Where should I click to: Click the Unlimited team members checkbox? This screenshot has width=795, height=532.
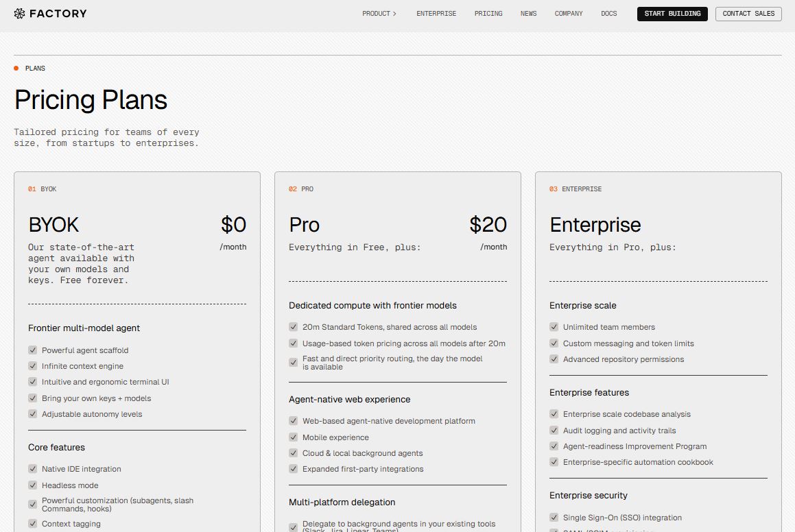pyautogui.click(x=554, y=327)
